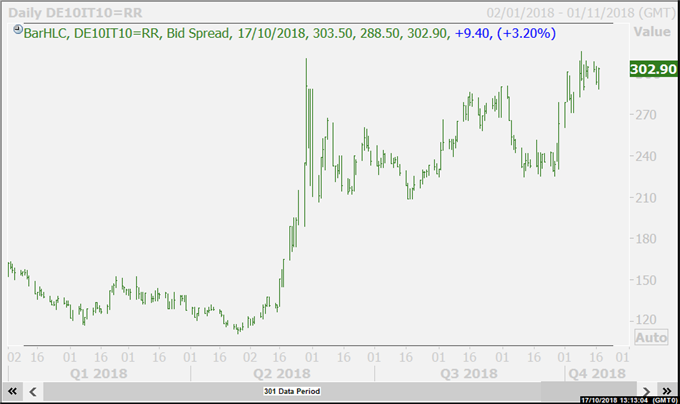Image resolution: width=680 pixels, height=404 pixels.
Task: Click the Daily DE10IT10=RR chart title
Action: coord(75,13)
